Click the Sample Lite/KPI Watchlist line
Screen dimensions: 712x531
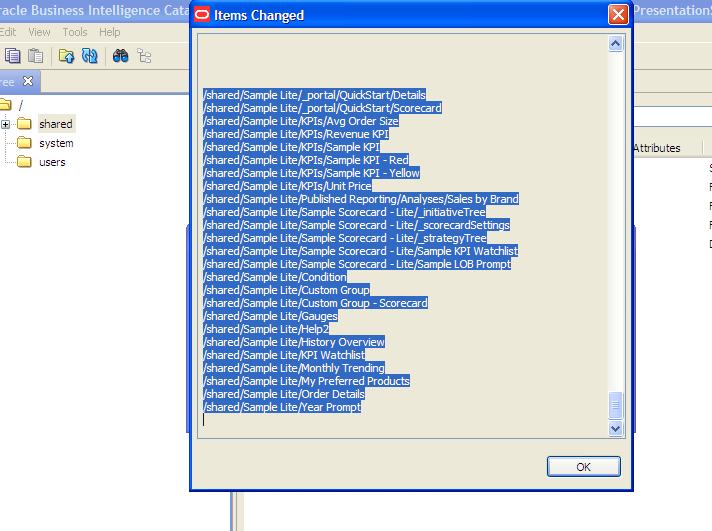284,355
